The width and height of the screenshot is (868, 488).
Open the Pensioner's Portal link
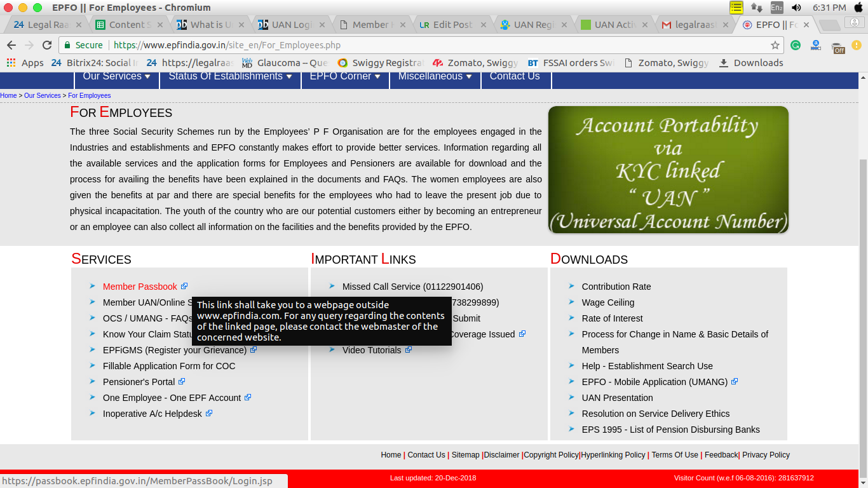pyautogui.click(x=139, y=382)
